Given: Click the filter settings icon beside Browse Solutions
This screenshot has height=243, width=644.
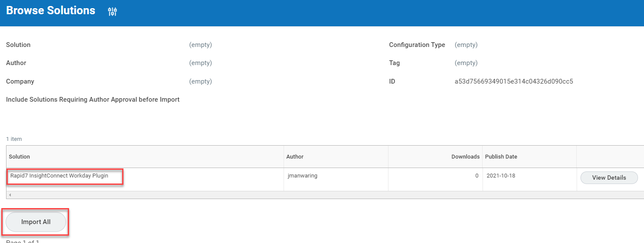Looking at the screenshot, I should tap(112, 12).
